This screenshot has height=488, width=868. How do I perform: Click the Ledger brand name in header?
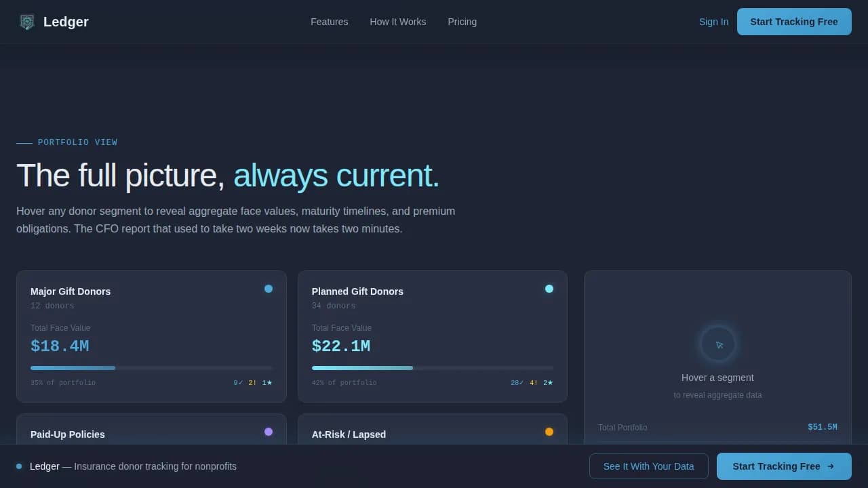tap(66, 22)
